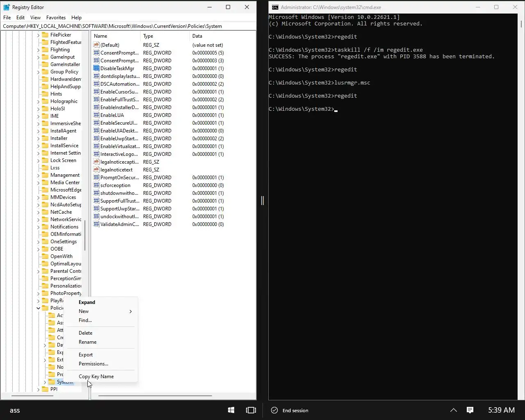Click the tree pane vertical scrollbar
525x420 pixels.
pos(85,235)
